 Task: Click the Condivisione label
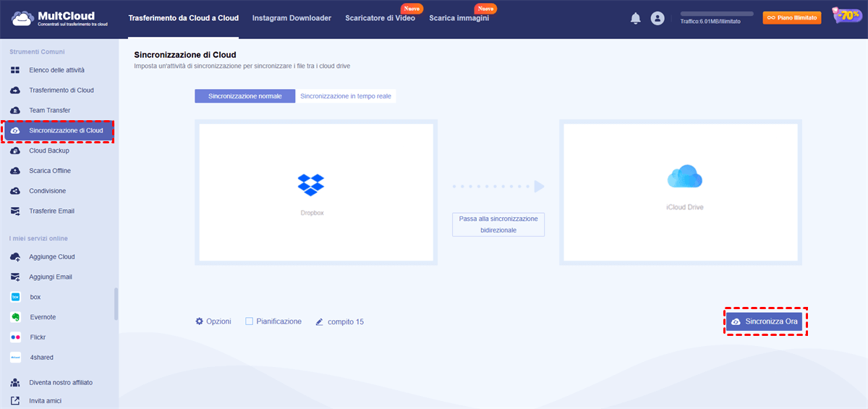(48, 191)
